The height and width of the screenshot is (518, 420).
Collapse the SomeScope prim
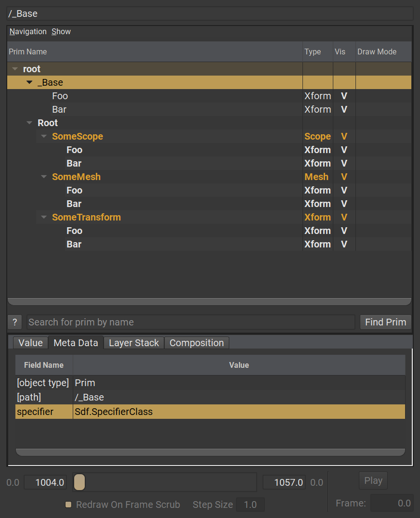[x=44, y=137]
